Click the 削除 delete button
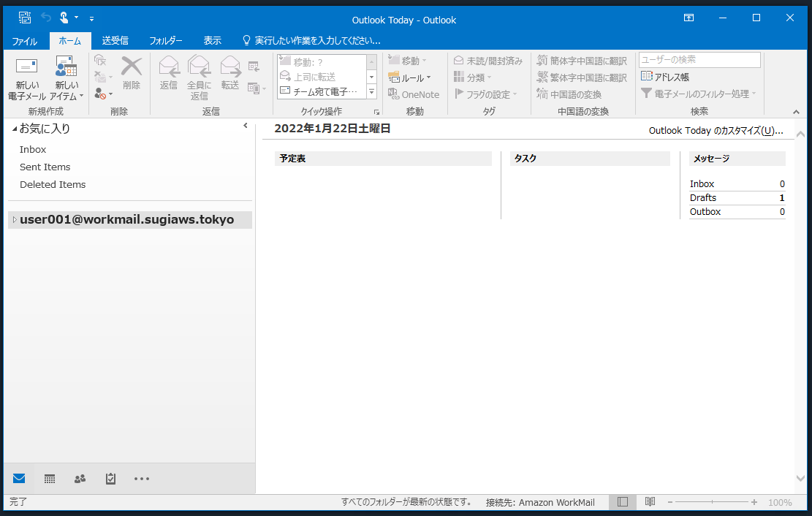The height and width of the screenshot is (516, 812). [x=132, y=73]
